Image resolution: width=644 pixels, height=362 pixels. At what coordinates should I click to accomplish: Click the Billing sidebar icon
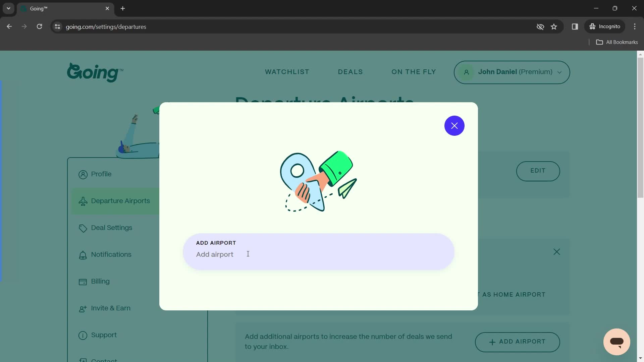coord(83,282)
